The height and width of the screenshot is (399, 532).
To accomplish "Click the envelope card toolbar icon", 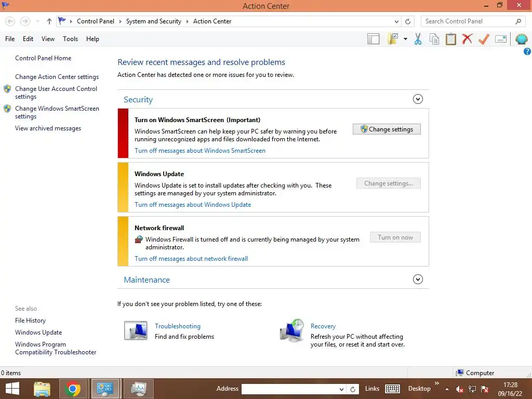I will [x=501, y=39].
